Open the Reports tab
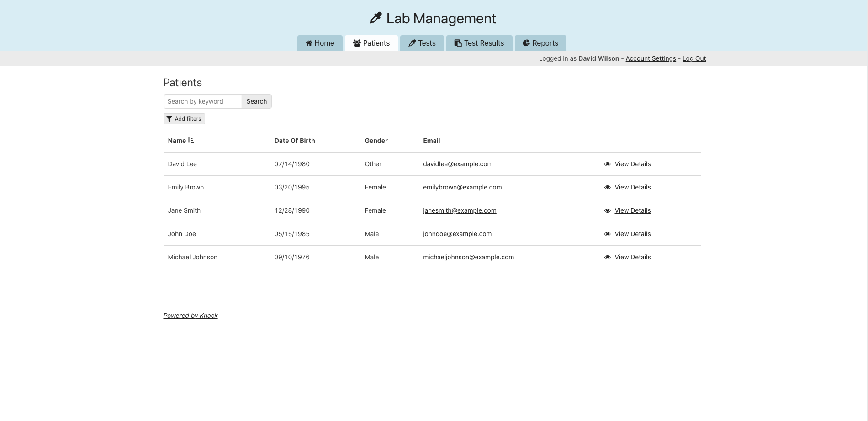Screen dimensions: 868x421 [540, 43]
